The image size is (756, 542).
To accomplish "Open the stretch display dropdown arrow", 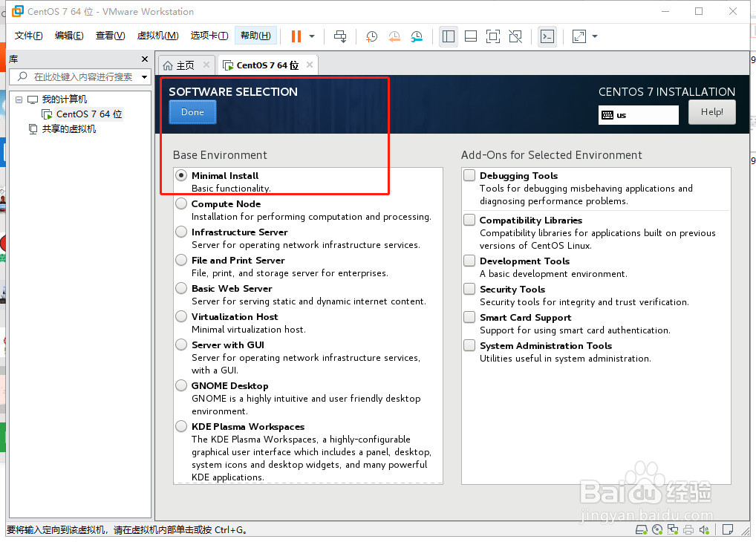I will pos(595,36).
